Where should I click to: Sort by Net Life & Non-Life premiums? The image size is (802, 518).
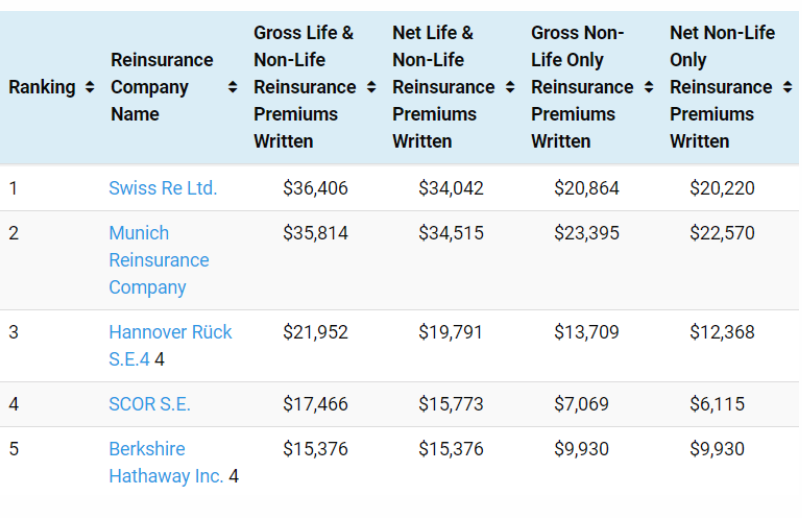pyautogui.click(x=511, y=88)
